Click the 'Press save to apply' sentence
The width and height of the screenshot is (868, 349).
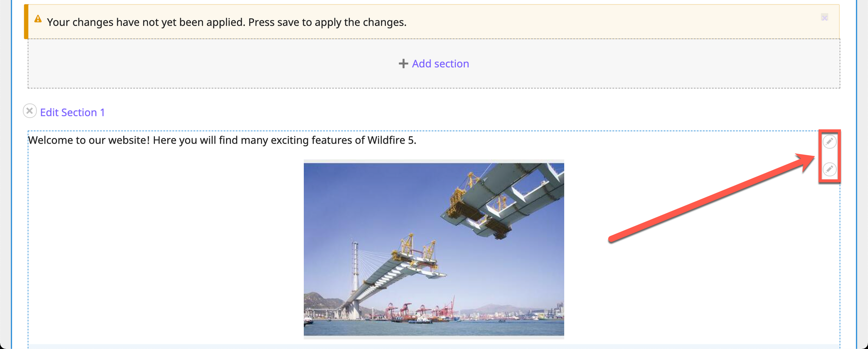pos(327,22)
